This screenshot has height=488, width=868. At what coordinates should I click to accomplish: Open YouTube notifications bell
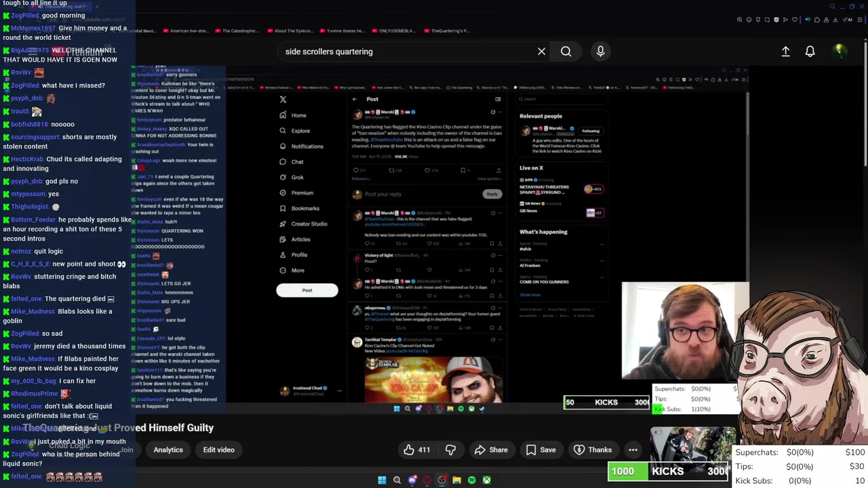[810, 52]
